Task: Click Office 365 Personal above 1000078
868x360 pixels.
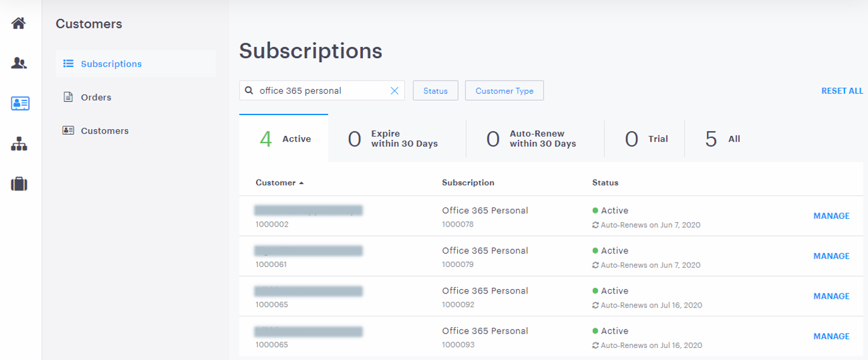Action: click(x=485, y=210)
